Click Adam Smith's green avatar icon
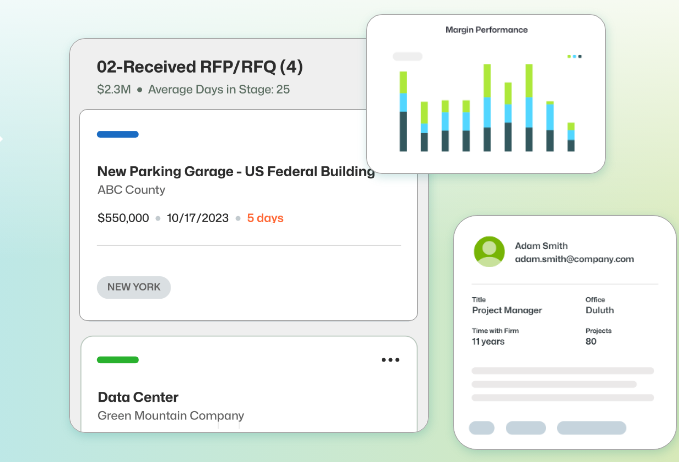This screenshot has width=679, height=462. point(489,251)
